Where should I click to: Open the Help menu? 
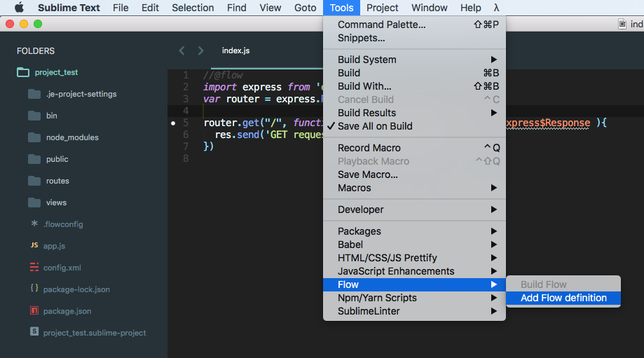pyautogui.click(x=471, y=8)
